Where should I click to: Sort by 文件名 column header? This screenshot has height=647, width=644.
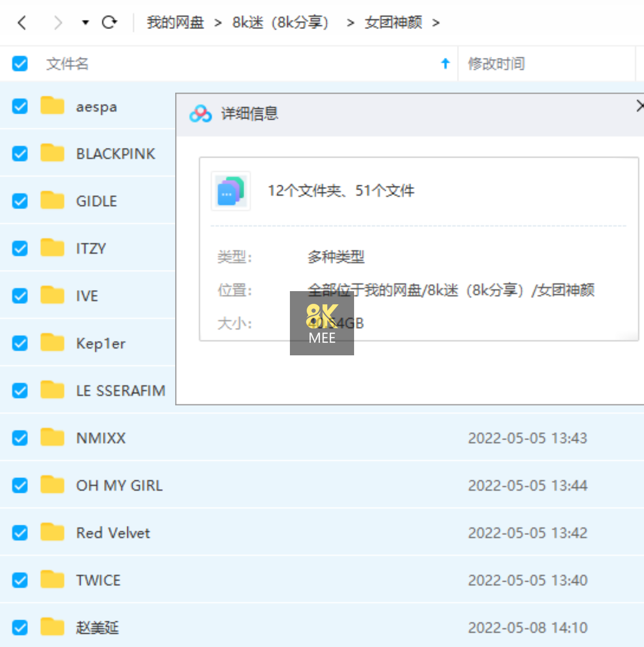click(67, 64)
